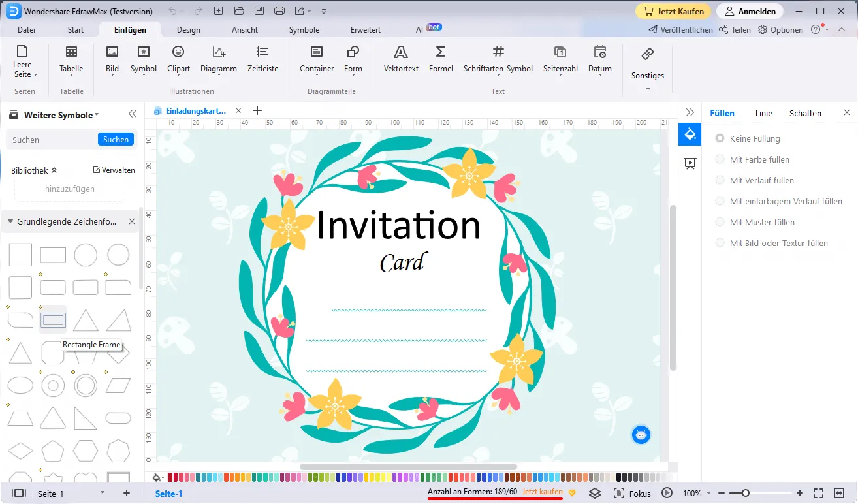Collapse the Grundlegende Zeichenformen section
The width and height of the screenshot is (858, 504).
pyautogui.click(x=10, y=222)
